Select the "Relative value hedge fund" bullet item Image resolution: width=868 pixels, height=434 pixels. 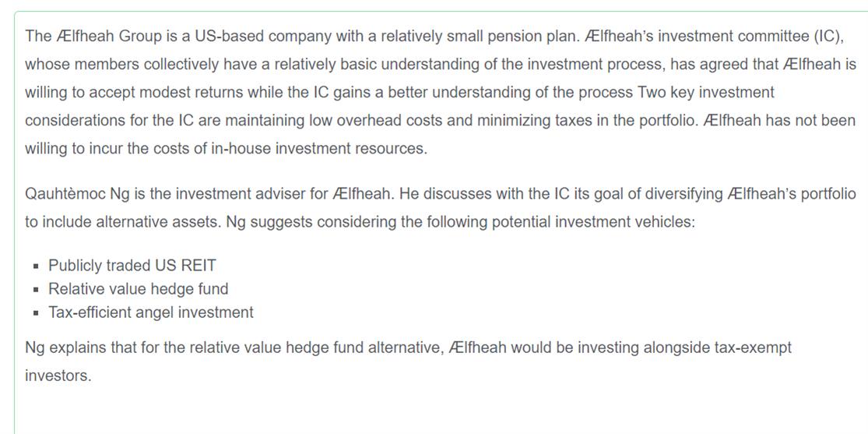[x=138, y=289]
